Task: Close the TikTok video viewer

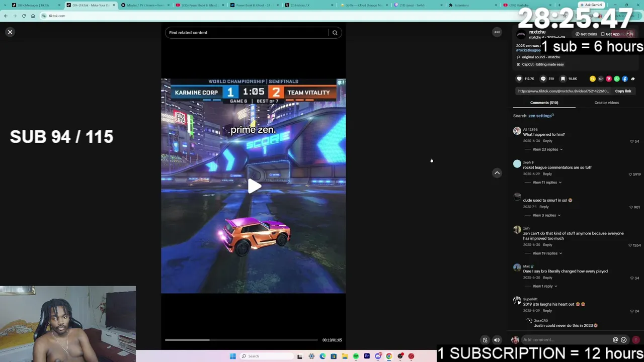Action: coord(10,32)
